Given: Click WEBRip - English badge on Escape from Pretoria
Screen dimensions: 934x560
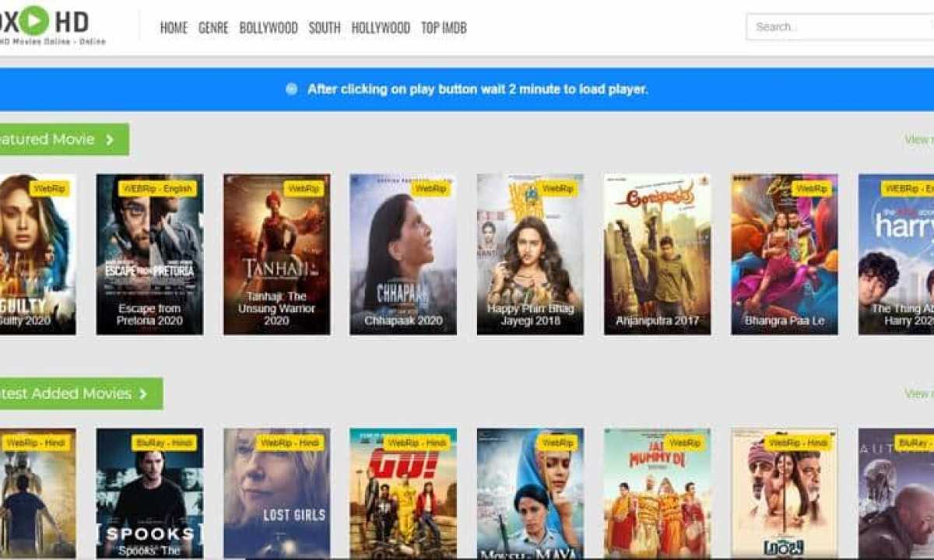Looking at the screenshot, I should (157, 188).
